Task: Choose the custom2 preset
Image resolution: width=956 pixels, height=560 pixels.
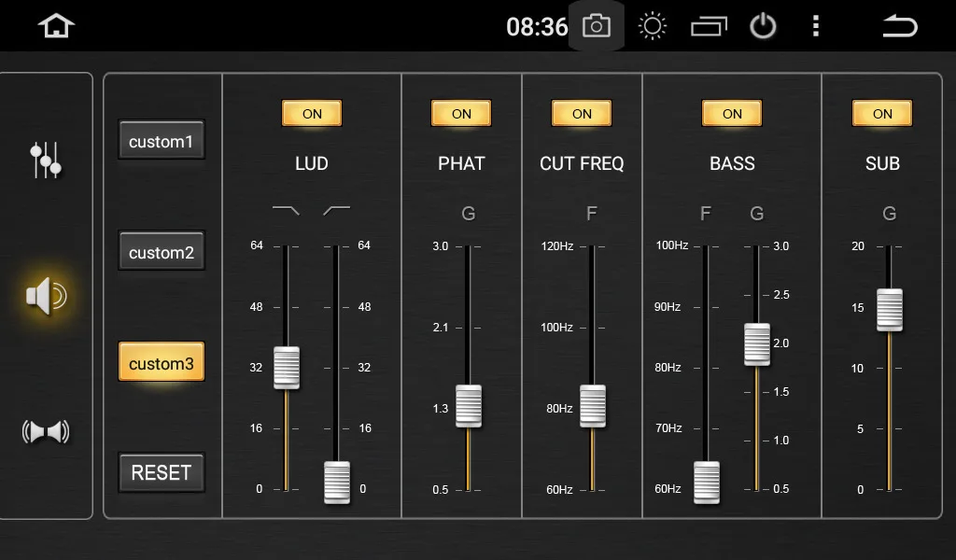Action: (161, 252)
